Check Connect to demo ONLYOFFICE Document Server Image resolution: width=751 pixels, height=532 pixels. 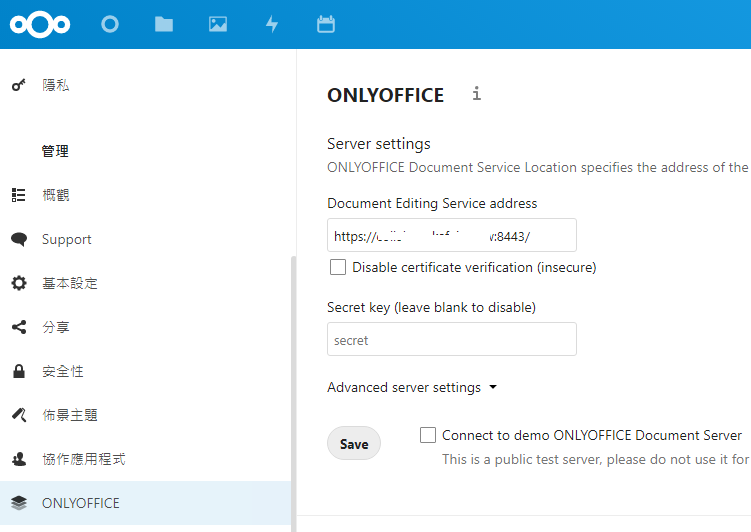point(428,435)
